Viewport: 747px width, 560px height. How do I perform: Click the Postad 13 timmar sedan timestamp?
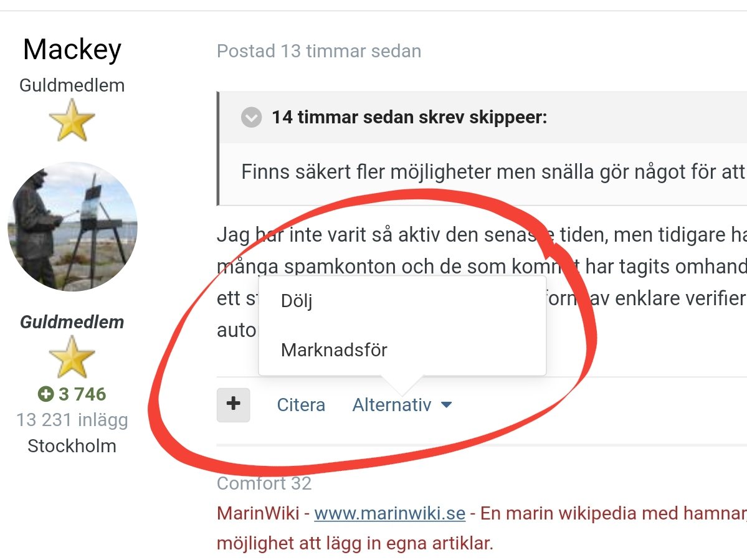319,51
